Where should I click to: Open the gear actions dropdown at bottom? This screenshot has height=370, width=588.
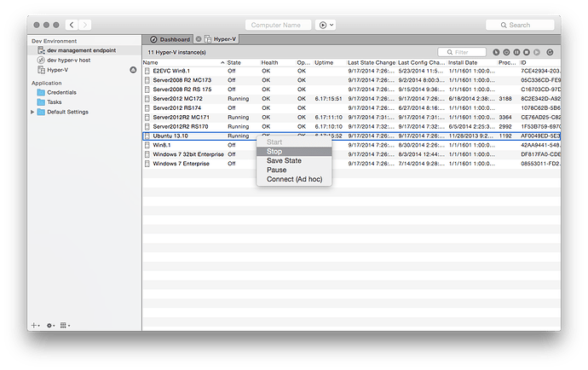[x=51, y=325]
